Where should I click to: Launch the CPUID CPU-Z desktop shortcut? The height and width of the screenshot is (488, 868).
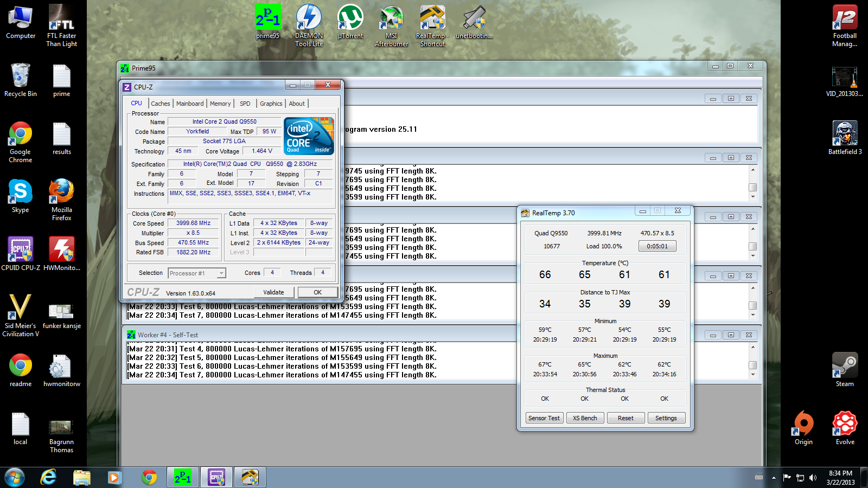point(21,254)
